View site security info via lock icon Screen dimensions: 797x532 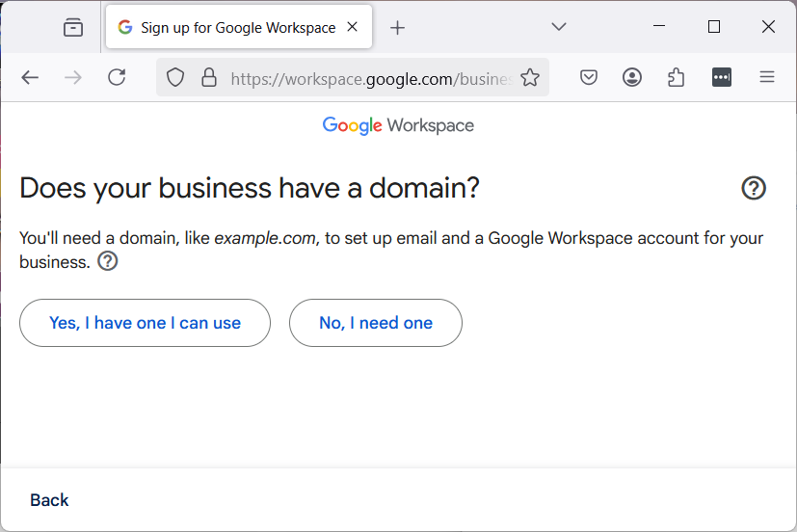click(208, 78)
